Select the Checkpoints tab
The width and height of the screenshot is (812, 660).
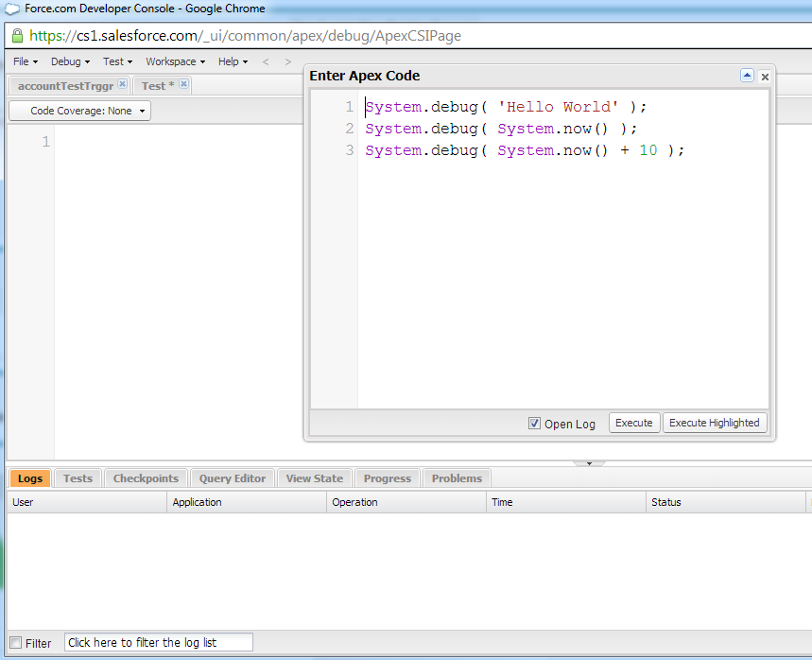click(146, 478)
